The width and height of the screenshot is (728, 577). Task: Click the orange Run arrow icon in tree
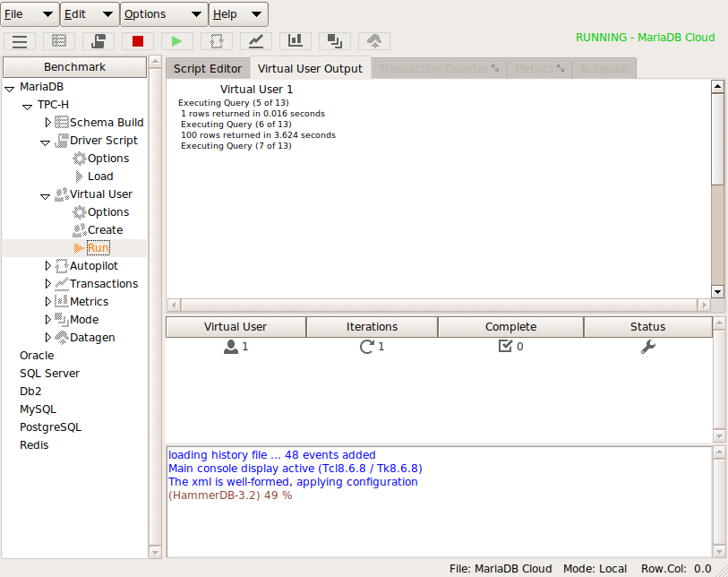[x=80, y=248]
